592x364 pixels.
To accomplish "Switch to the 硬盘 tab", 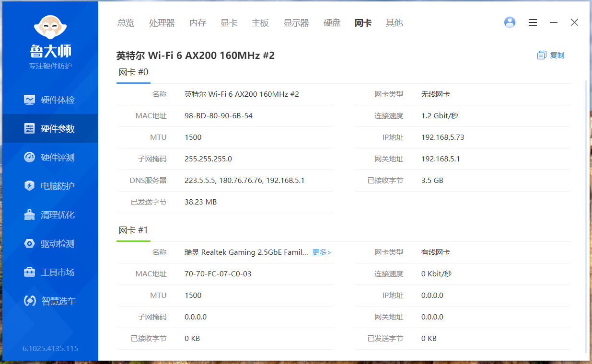I will [x=332, y=23].
